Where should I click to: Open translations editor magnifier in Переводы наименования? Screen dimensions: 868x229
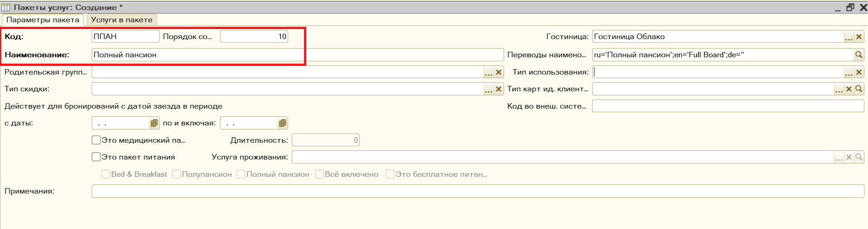coord(858,55)
